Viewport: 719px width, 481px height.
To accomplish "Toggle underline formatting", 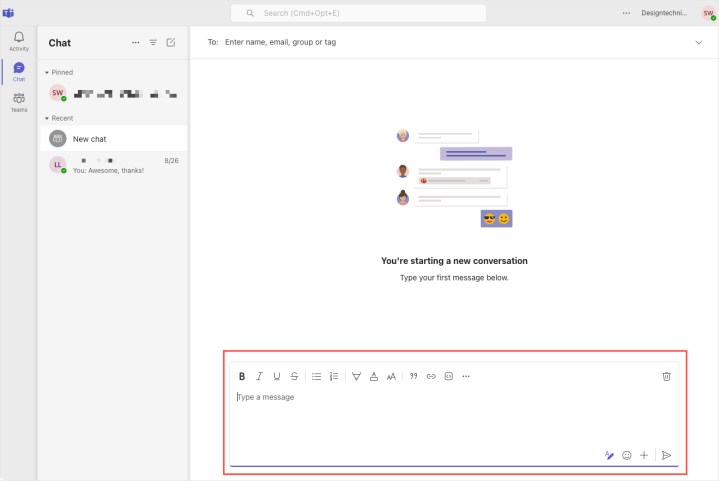I will coord(277,376).
